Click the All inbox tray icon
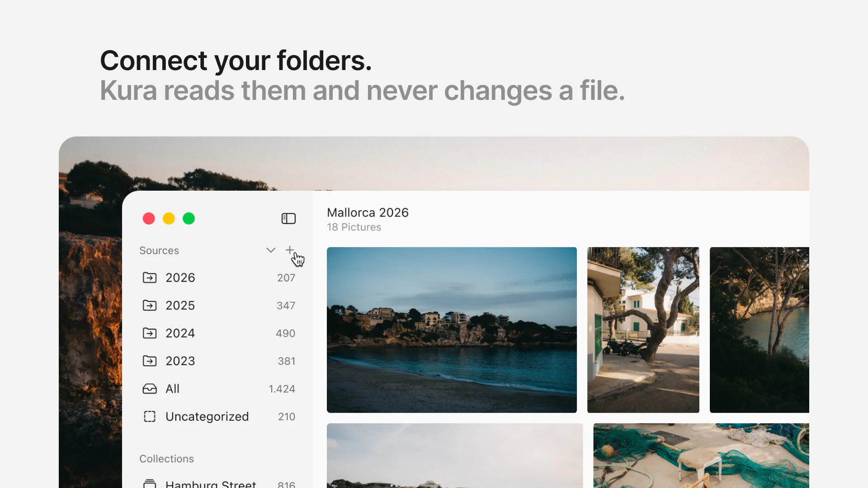The image size is (868, 488). [150, 389]
